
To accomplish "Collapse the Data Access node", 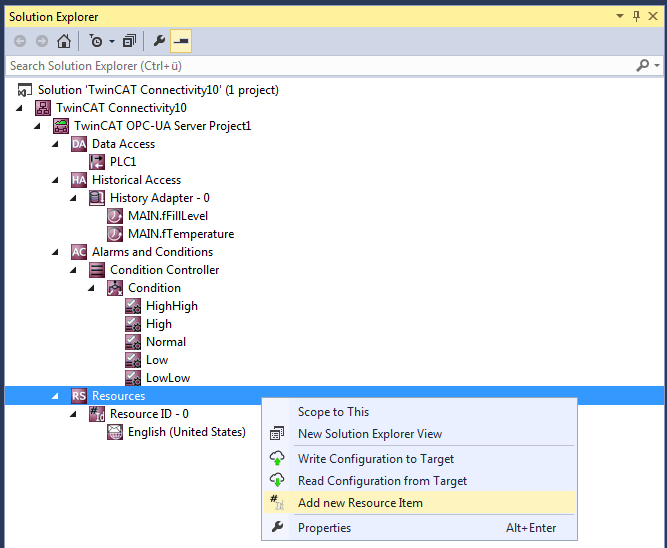I will click(x=57, y=144).
